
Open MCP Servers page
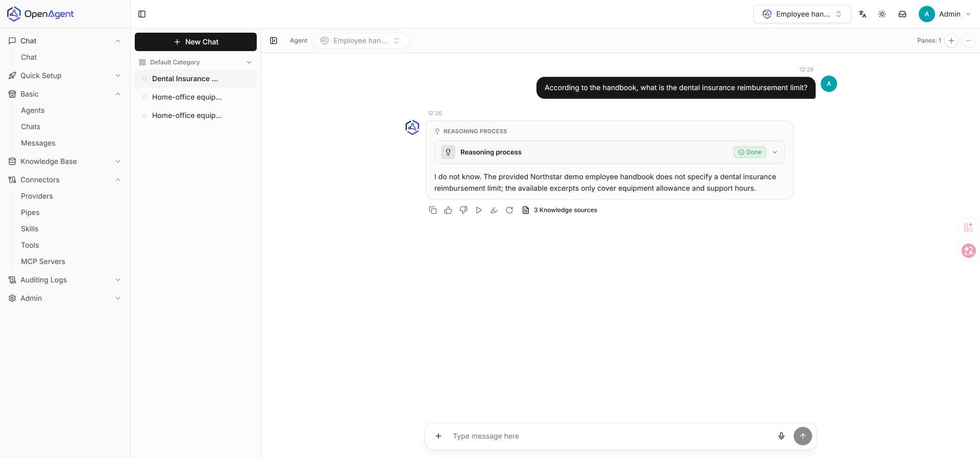coord(43,261)
